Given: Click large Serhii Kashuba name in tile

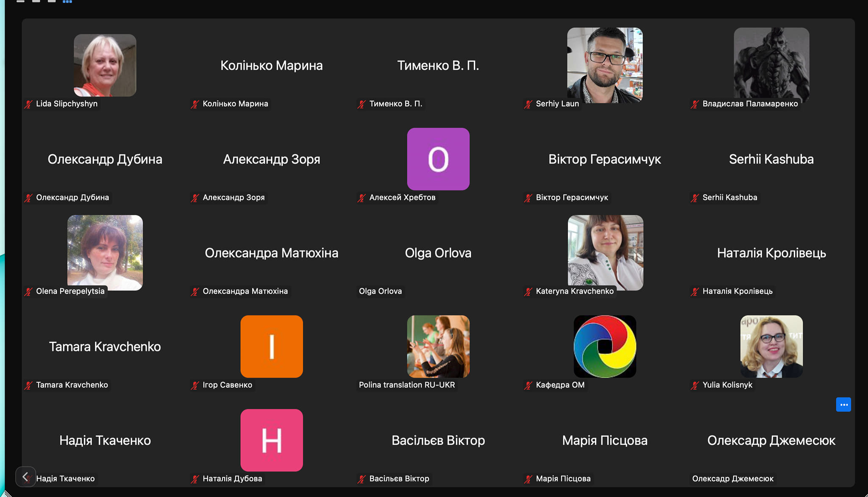Looking at the screenshot, I should coord(771,159).
